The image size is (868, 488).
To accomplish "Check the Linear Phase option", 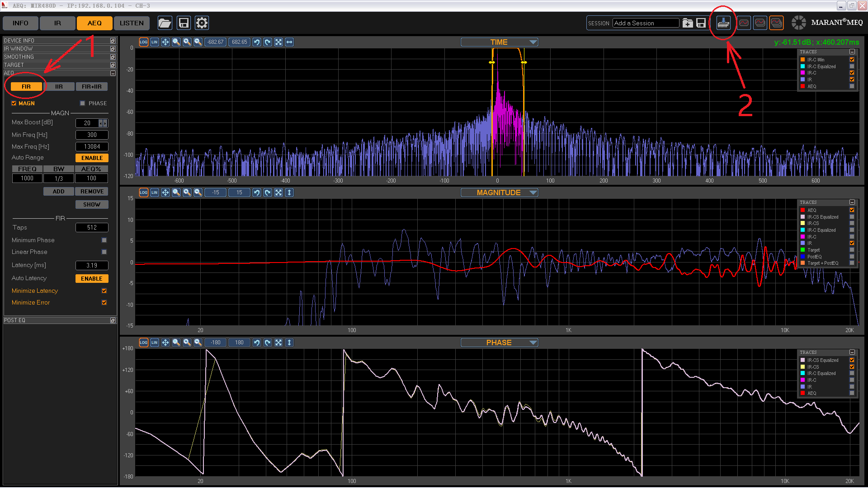I will point(104,252).
